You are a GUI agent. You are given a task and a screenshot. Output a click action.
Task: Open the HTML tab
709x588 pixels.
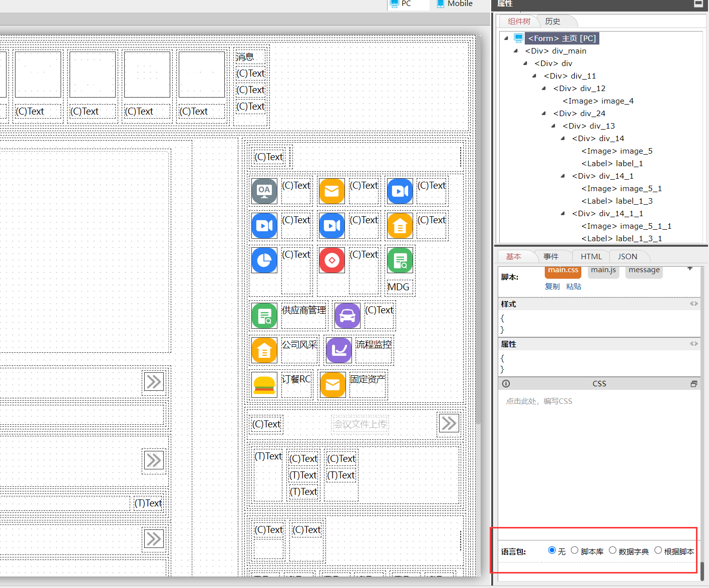click(x=591, y=257)
